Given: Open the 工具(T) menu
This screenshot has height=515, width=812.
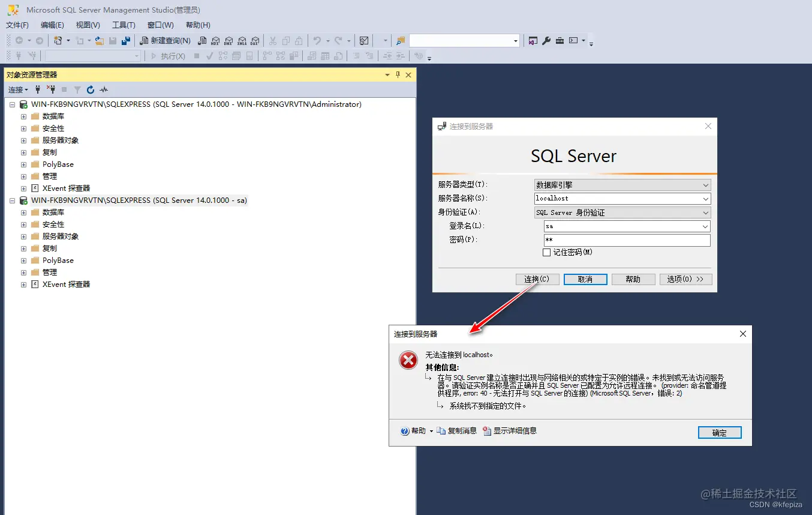Looking at the screenshot, I should tap(124, 25).
